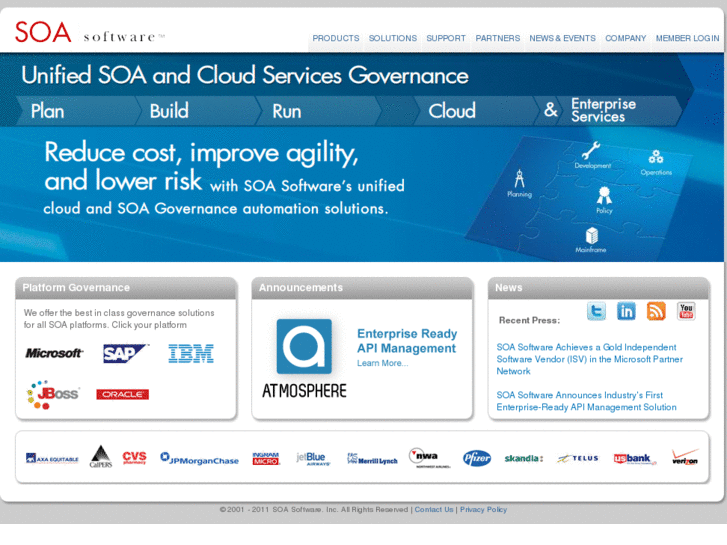
Task: Read the Enterprise-Ready API Management Solution announcement
Action: point(586,401)
